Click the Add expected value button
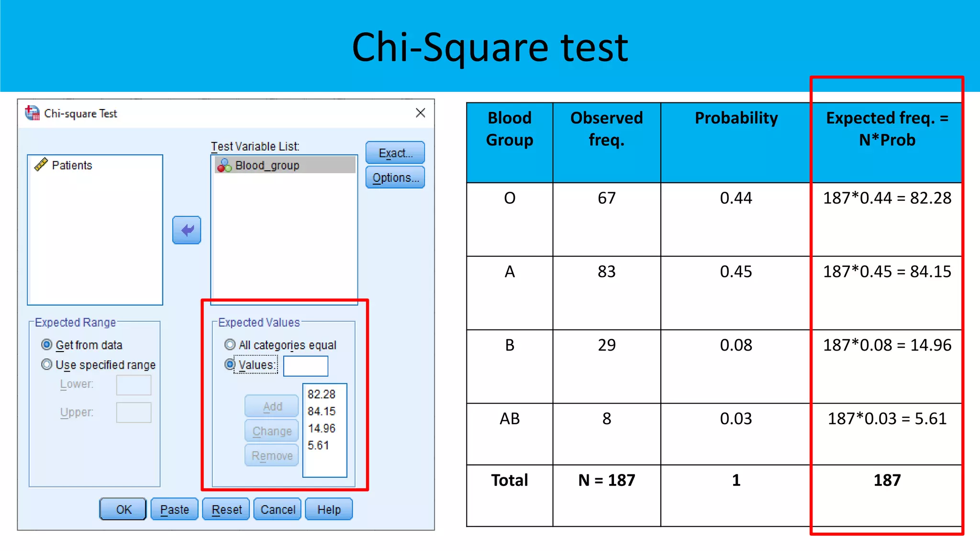This screenshot has width=980, height=551. coord(272,406)
